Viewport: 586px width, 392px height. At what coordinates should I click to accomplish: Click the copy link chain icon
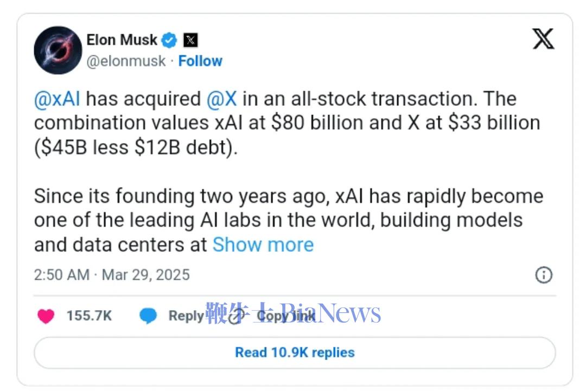click(236, 317)
